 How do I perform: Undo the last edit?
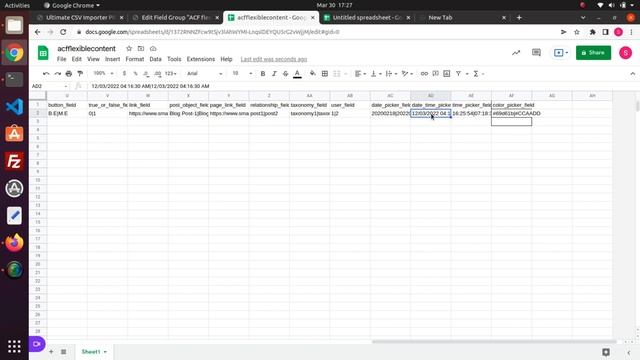coord(46,73)
